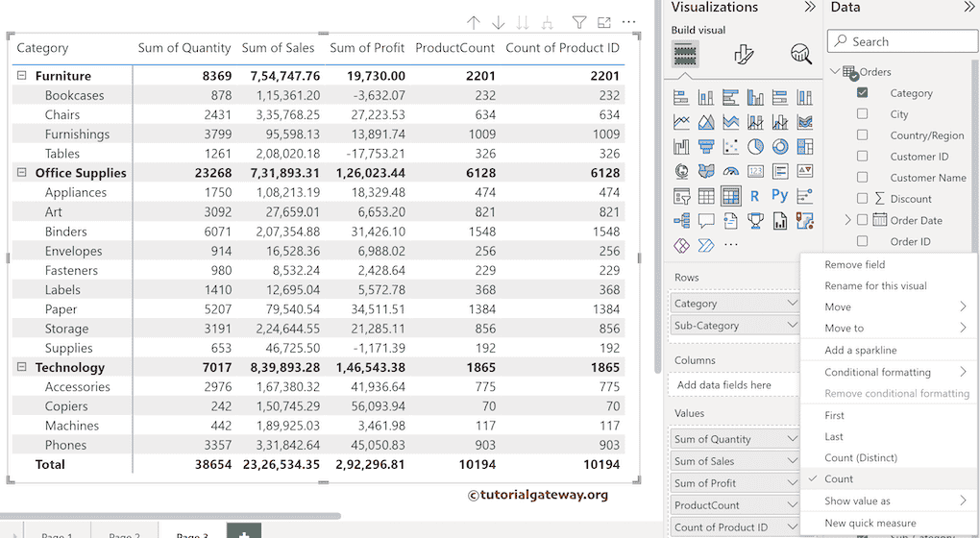Select the Ribbon chart visual

(x=804, y=122)
